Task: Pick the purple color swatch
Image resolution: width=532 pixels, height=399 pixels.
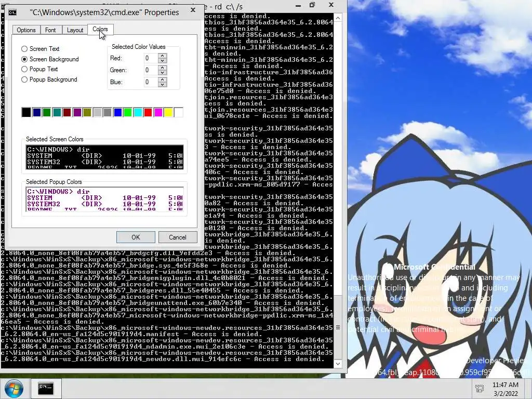Action: pyautogui.click(x=77, y=112)
